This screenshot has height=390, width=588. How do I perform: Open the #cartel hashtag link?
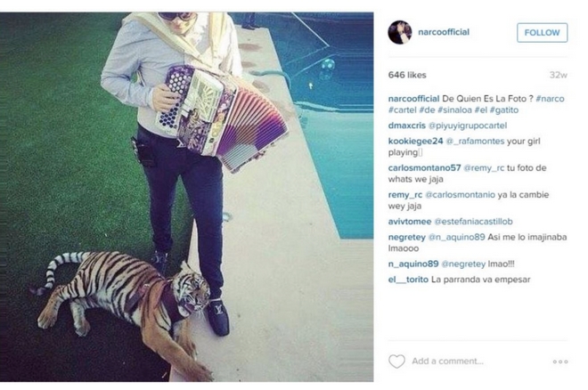(x=402, y=110)
